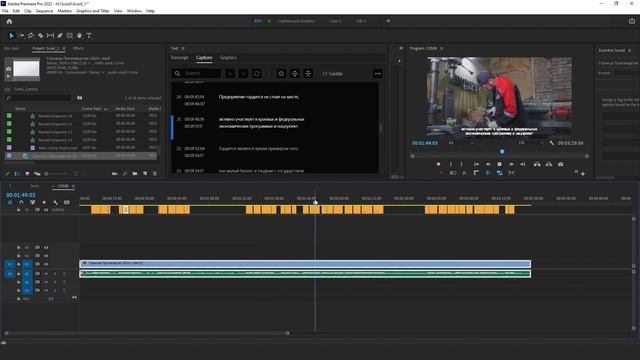The height and width of the screenshot is (360, 640).
Task: Switch to the Transcript tab
Action: [179, 58]
